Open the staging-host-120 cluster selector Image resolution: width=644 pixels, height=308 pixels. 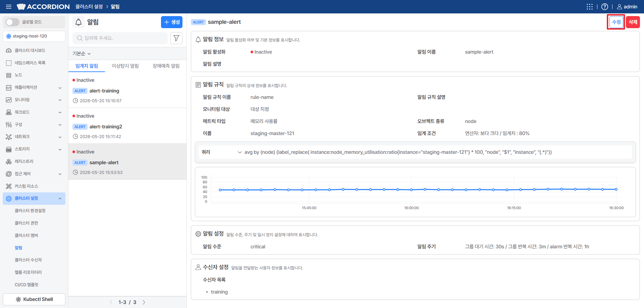coord(34,36)
